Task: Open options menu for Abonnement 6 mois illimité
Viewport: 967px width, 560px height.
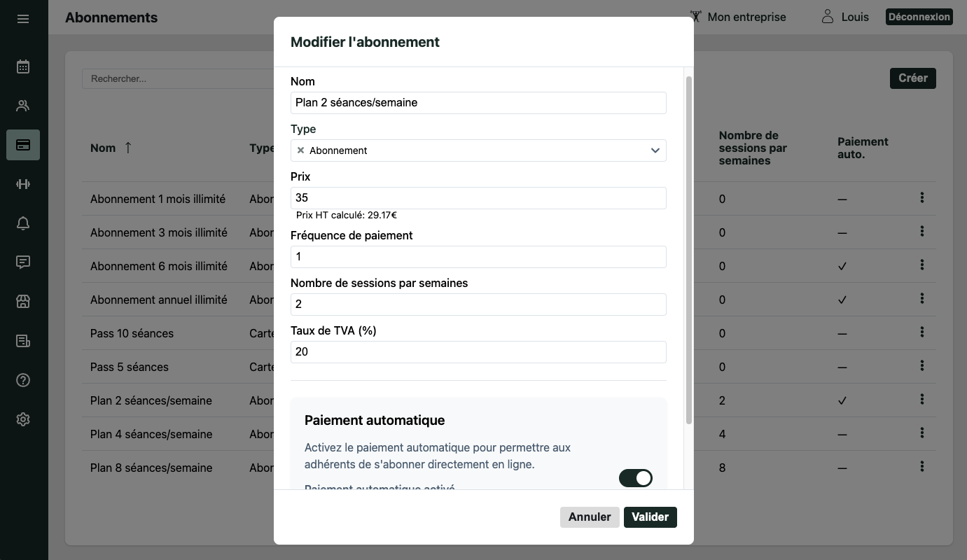Action: pyautogui.click(x=922, y=265)
